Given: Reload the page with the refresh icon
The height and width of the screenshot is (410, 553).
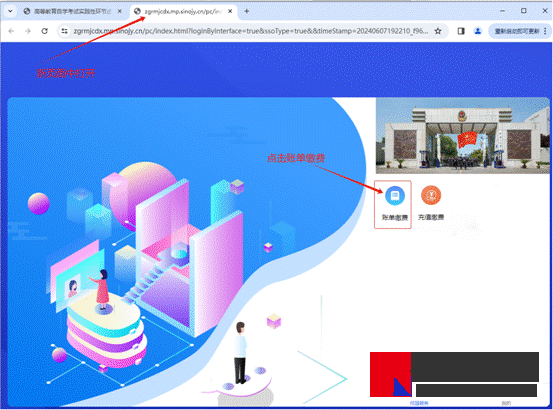Looking at the screenshot, I should pyautogui.click(x=44, y=31).
